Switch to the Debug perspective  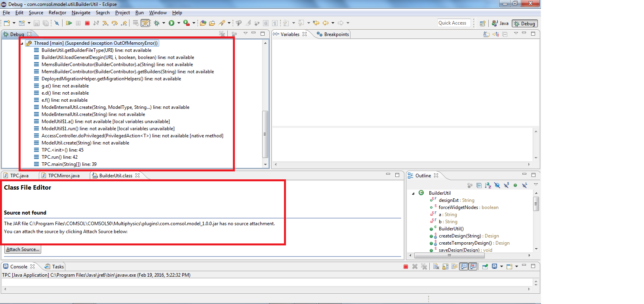pos(525,23)
